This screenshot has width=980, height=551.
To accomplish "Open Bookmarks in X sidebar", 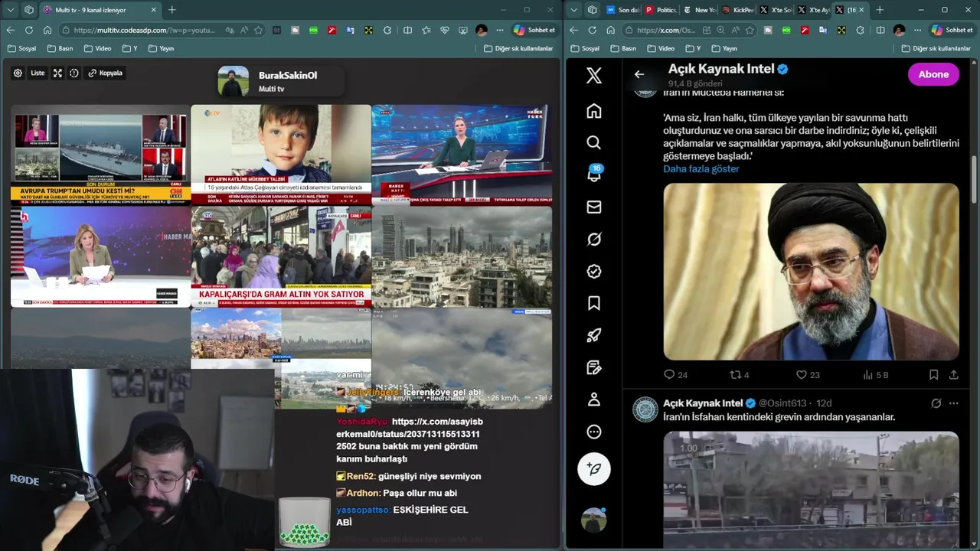I will [x=594, y=304].
